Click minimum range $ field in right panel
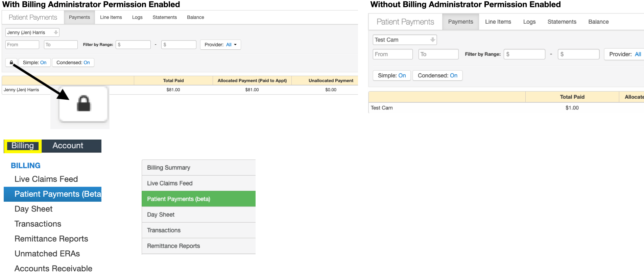The width and height of the screenshot is (644, 273). coord(524,54)
